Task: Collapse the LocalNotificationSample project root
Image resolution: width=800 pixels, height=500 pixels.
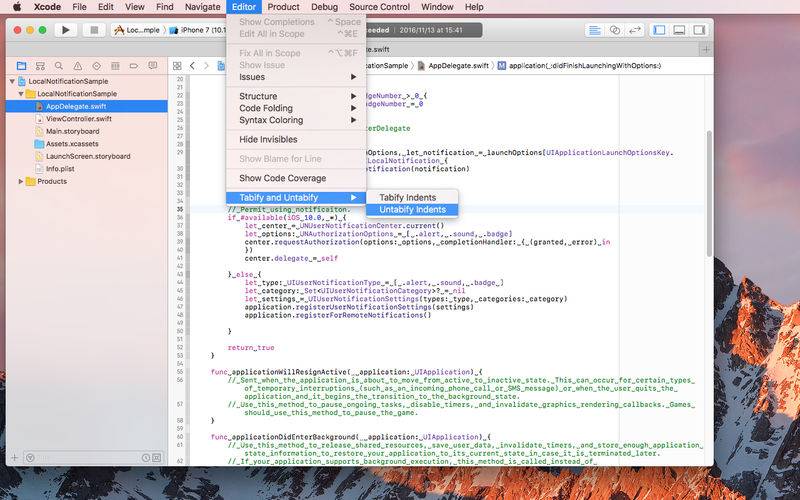Action: pyautogui.click(x=12, y=81)
